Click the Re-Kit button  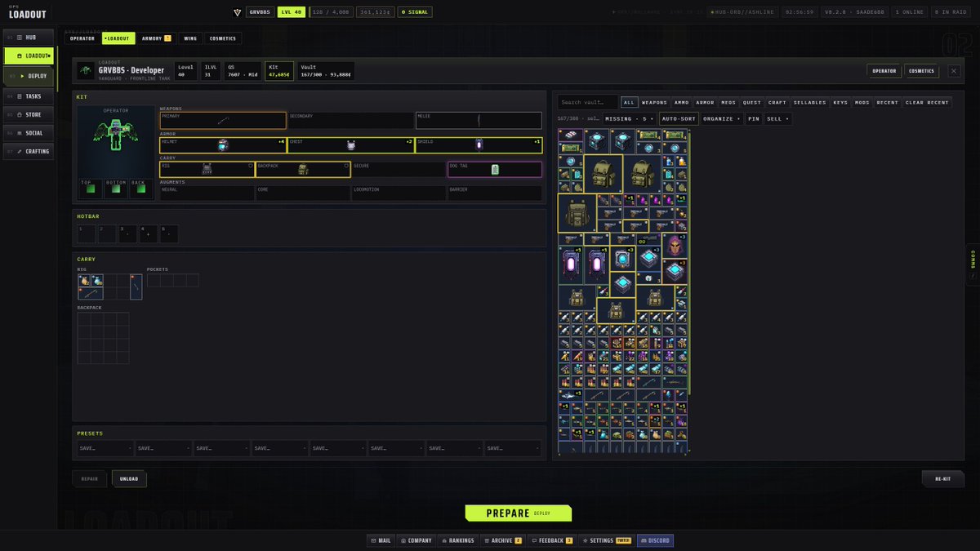(x=942, y=479)
